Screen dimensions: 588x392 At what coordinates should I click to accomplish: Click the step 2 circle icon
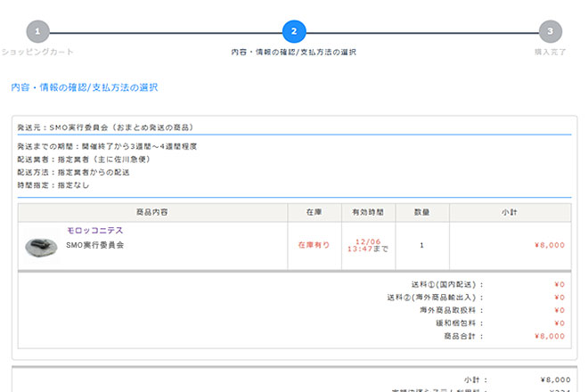294,32
